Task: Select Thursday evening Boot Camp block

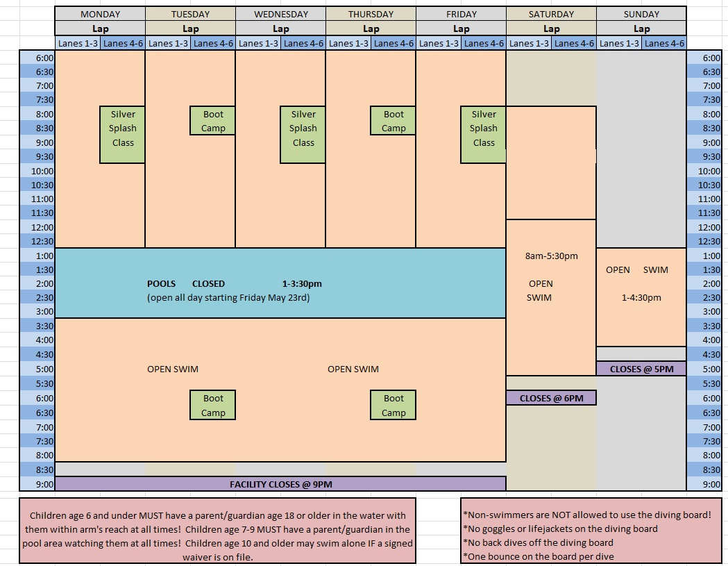Action: 393,405
